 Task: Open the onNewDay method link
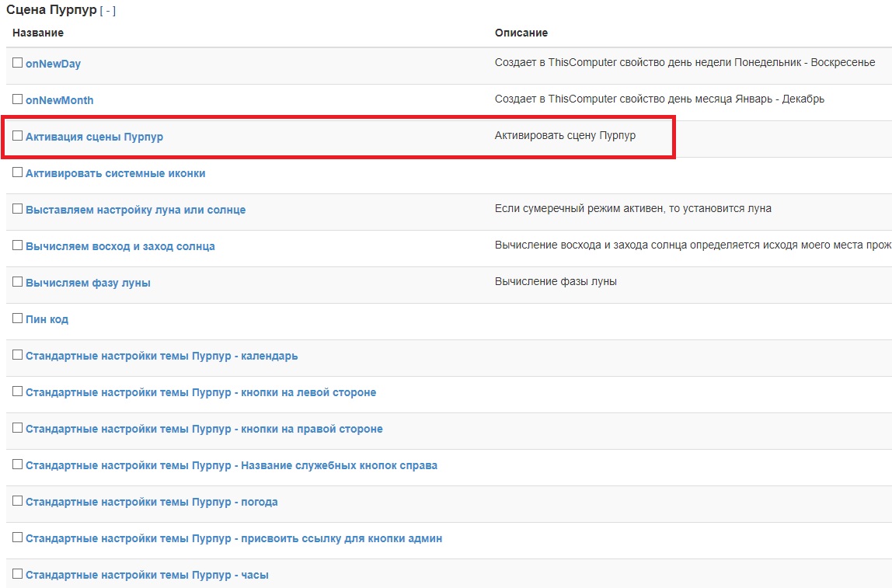click(x=53, y=64)
